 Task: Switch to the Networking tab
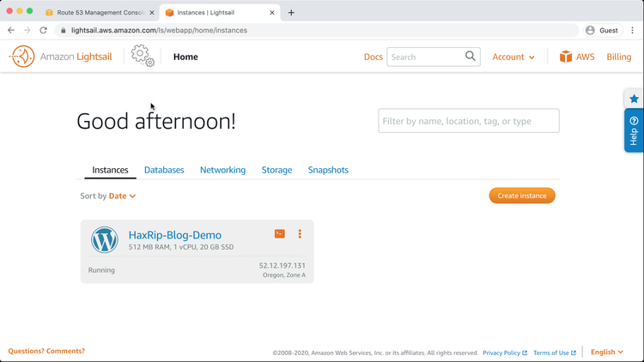tap(222, 170)
